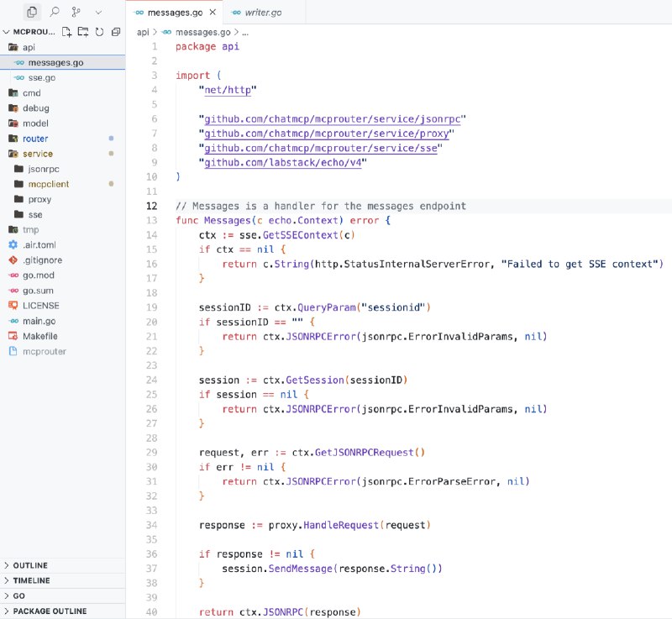Switch to the writer.go tab
The width and height of the screenshot is (672, 619).
[x=263, y=13]
